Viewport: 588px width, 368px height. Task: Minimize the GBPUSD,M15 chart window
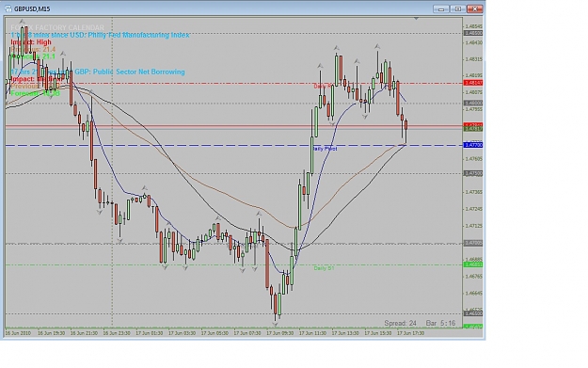click(441, 8)
